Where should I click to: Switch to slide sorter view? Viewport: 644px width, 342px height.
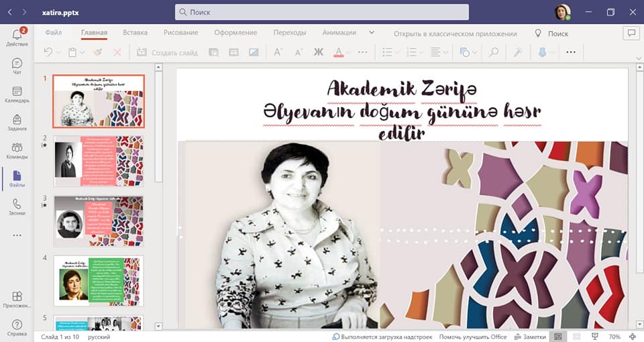[x=577, y=337]
